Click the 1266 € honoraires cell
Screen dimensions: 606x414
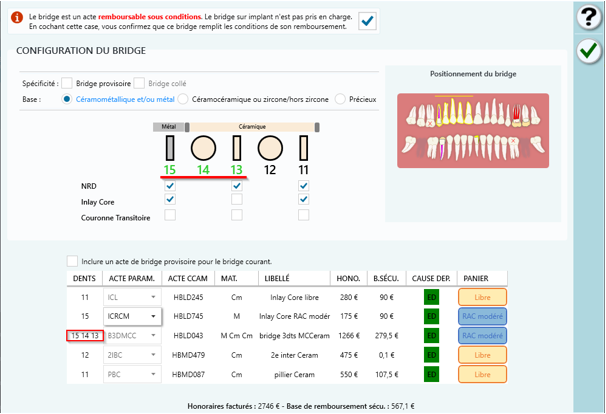[349, 336]
